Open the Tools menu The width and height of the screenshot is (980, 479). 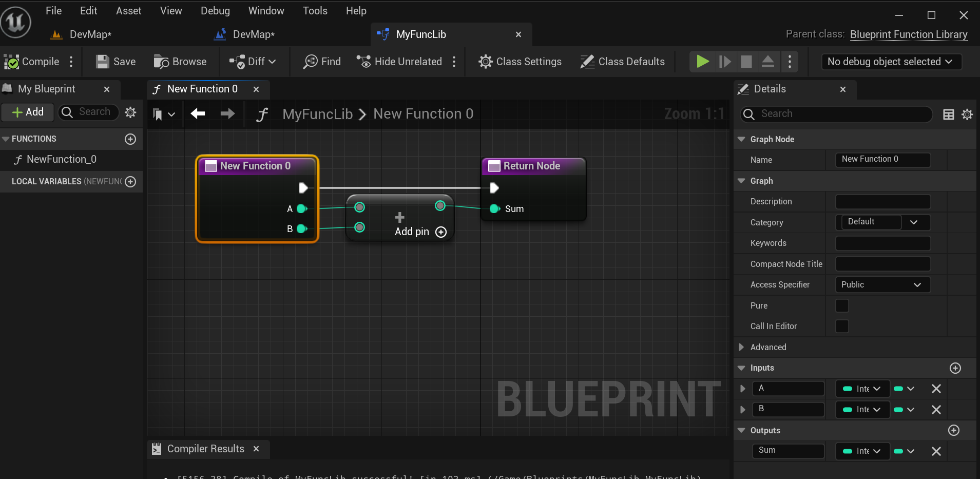tap(315, 11)
